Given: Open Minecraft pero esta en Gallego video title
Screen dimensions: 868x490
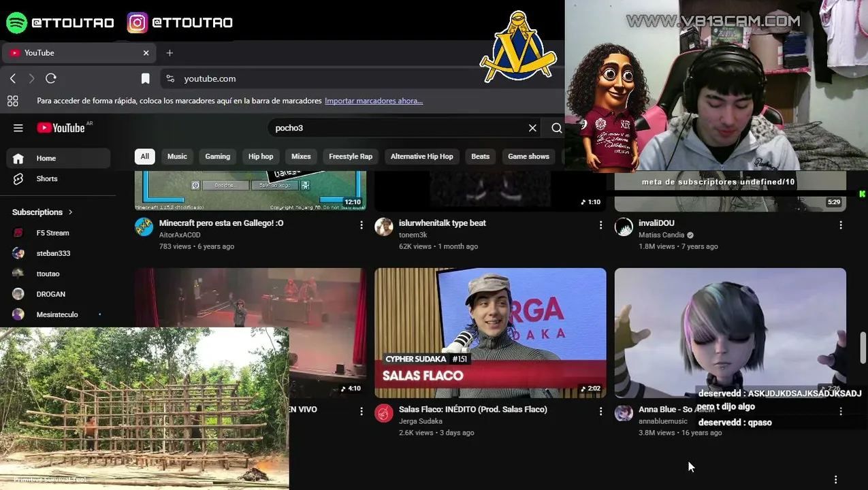Looking at the screenshot, I should [x=221, y=223].
